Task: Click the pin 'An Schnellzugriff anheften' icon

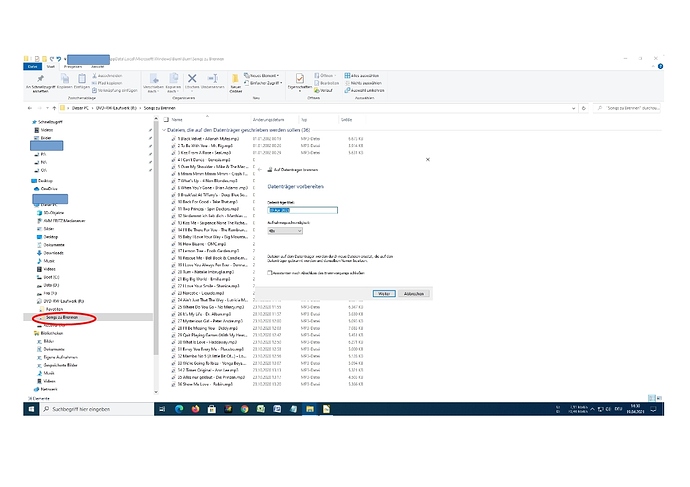Action: (40, 78)
